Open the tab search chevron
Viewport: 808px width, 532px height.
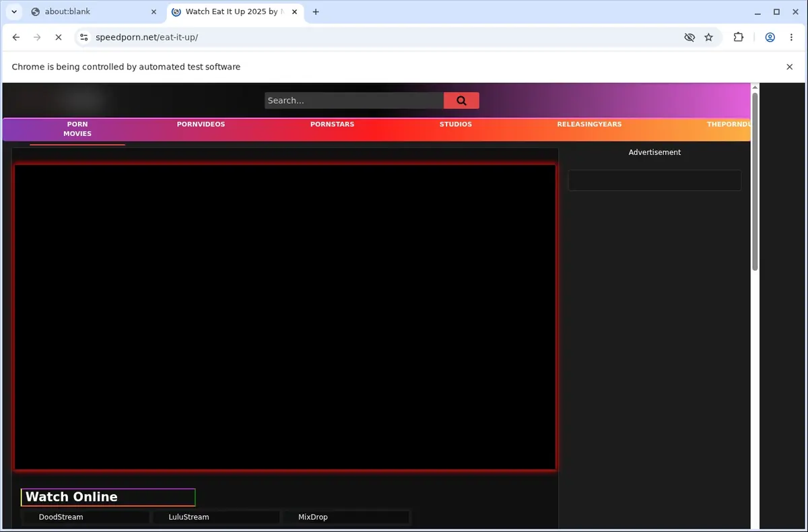click(x=14, y=11)
